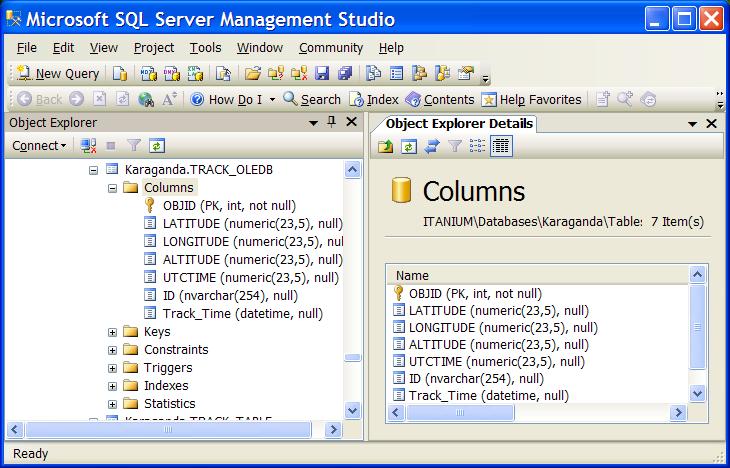
Task: Click the Up folder icon in Details pane
Action: pos(385,146)
